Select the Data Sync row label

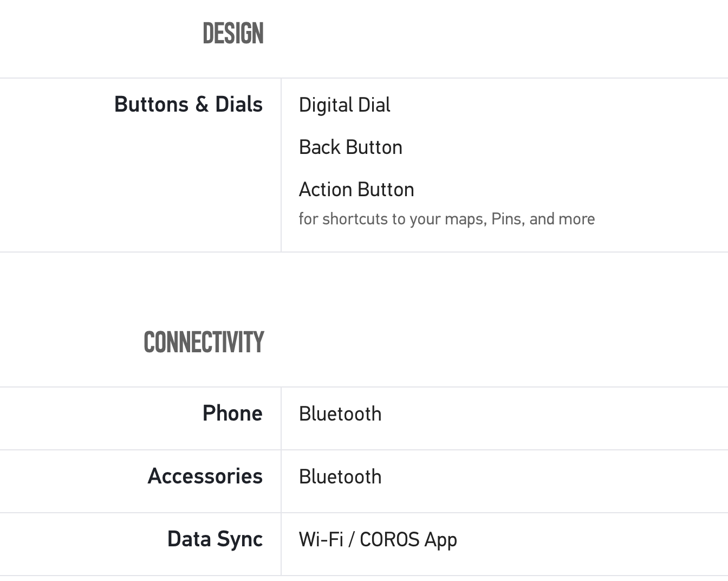214,539
